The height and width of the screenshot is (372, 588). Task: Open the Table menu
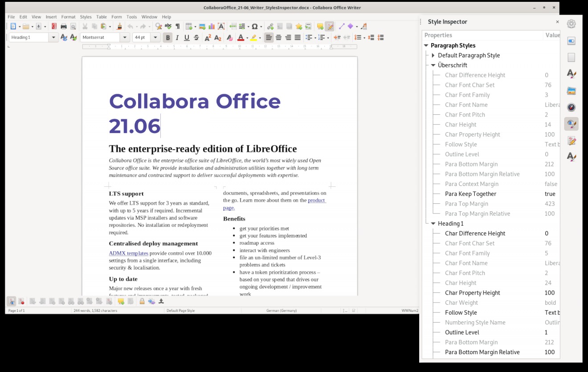tap(102, 17)
